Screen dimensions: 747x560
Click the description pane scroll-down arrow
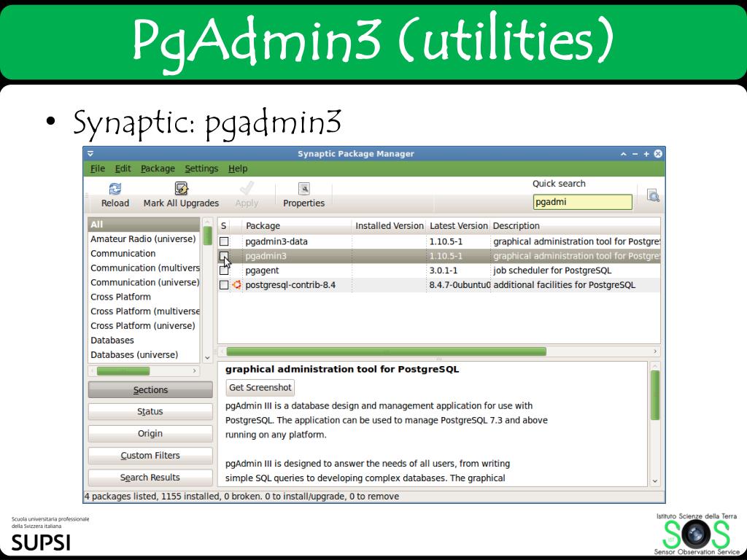[655, 481]
